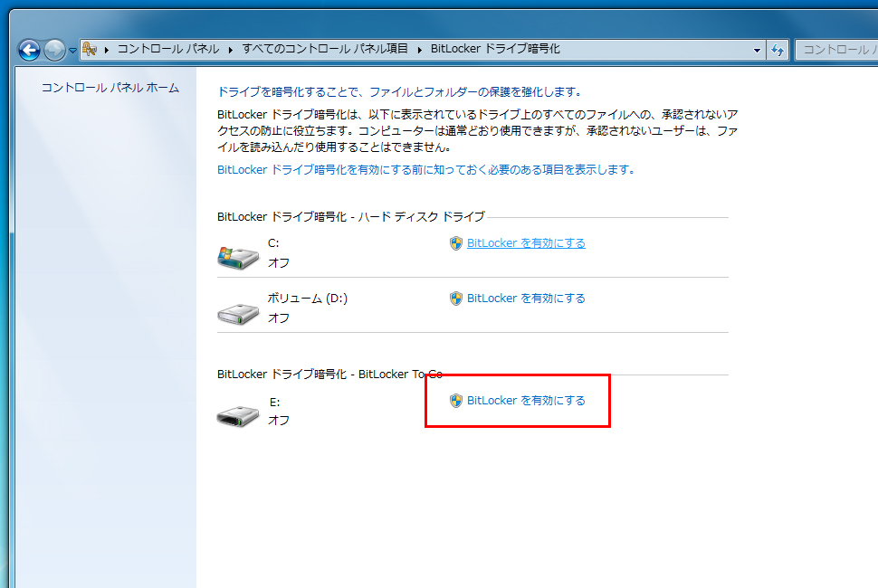Select すべてのコントロール パネル項目 breadcrumb
This screenshot has width=878, height=588.
(x=325, y=49)
